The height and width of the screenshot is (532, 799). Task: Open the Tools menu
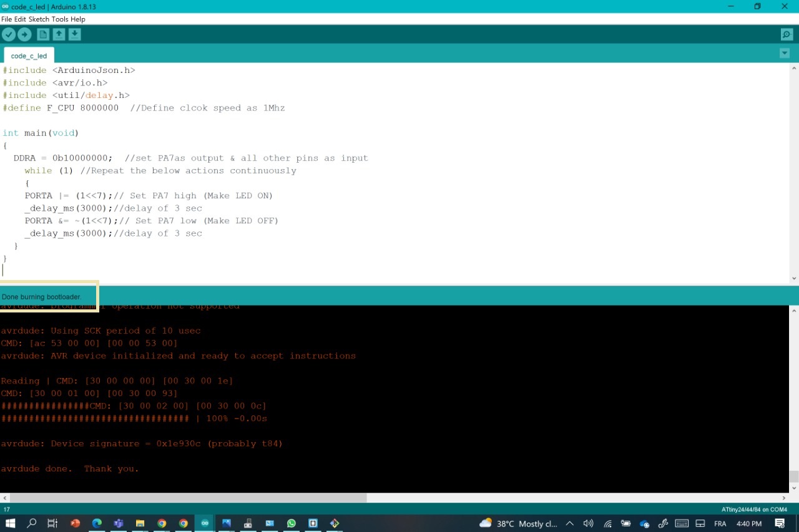point(60,19)
